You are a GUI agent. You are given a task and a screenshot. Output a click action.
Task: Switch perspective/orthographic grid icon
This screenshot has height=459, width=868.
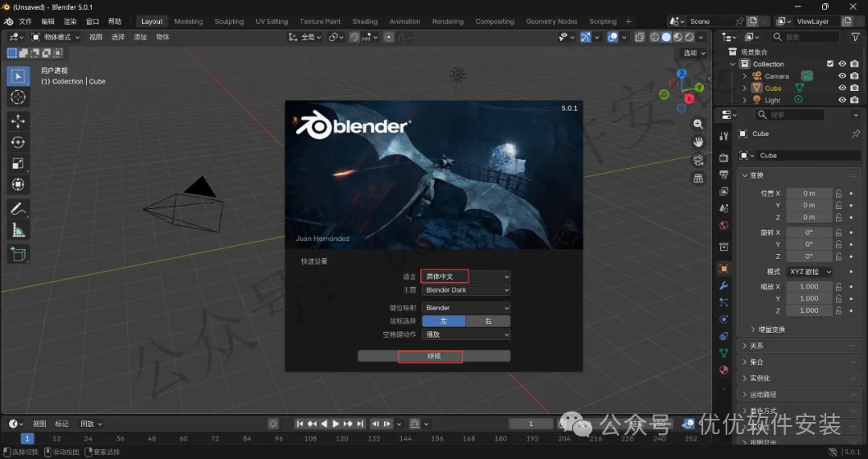pyautogui.click(x=698, y=178)
